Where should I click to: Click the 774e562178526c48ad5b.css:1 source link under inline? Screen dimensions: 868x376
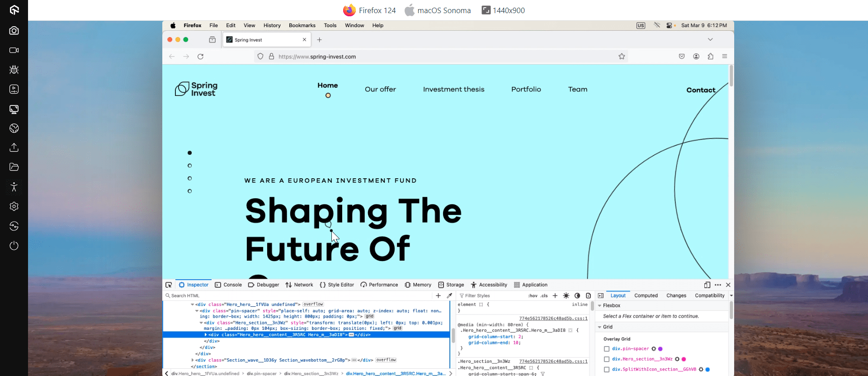(553, 319)
